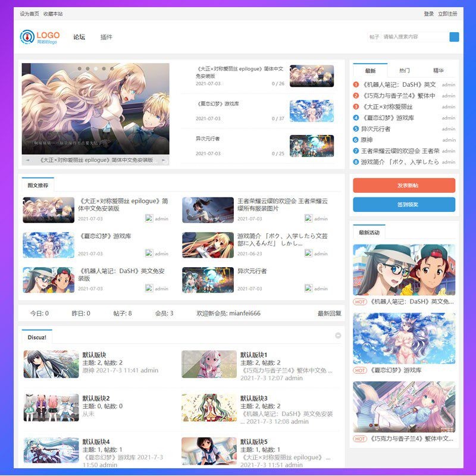
Task: Open ranked item 1 《机器人笔记：DaSH》英文
Action: (x=399, y=84)
